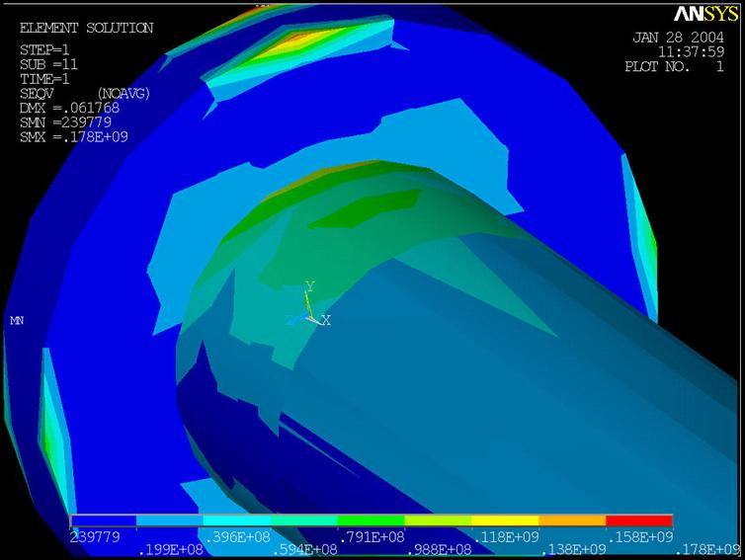Click the lime green legend band

438,520
